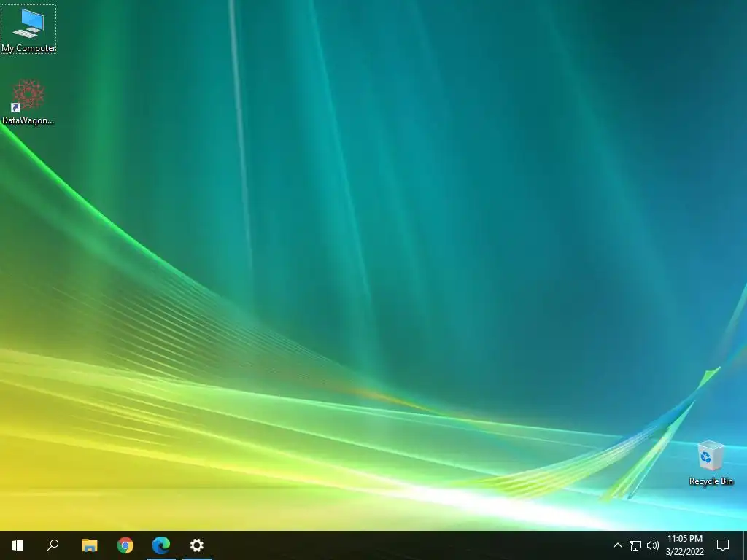Open File Explorer from taskbar
Image resolution: width=747 pixels, height=560 pixels.
click(x=89, y=545)
